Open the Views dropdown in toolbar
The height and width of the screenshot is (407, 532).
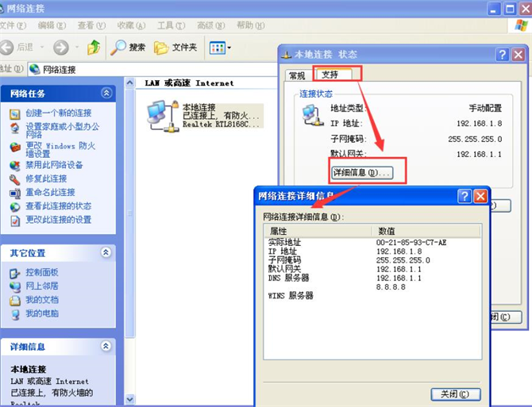(220, 48)
